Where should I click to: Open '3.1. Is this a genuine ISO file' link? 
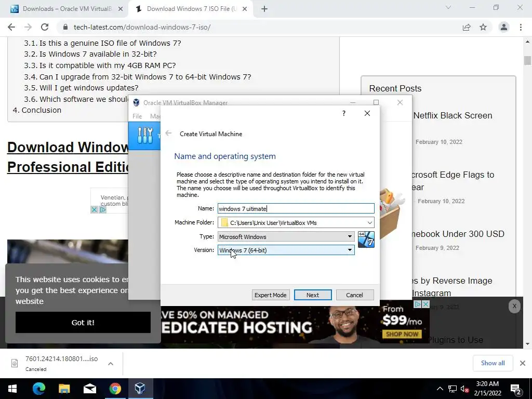click(102, 43)
